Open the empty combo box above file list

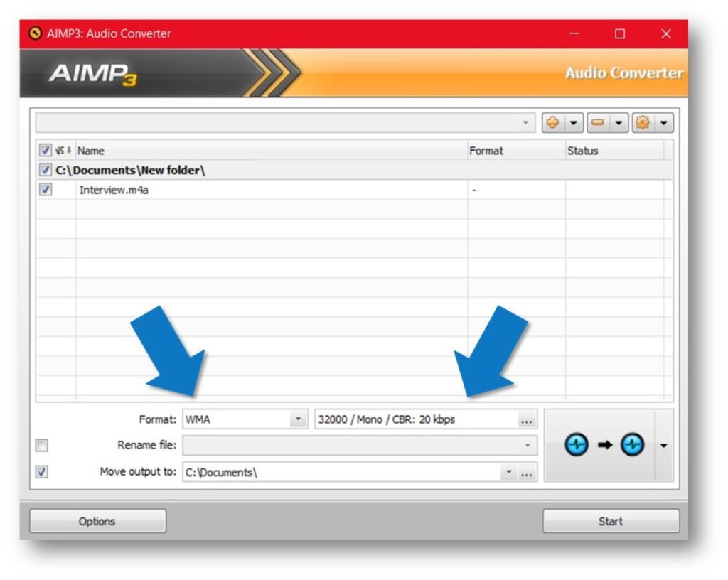pos(286,122)
